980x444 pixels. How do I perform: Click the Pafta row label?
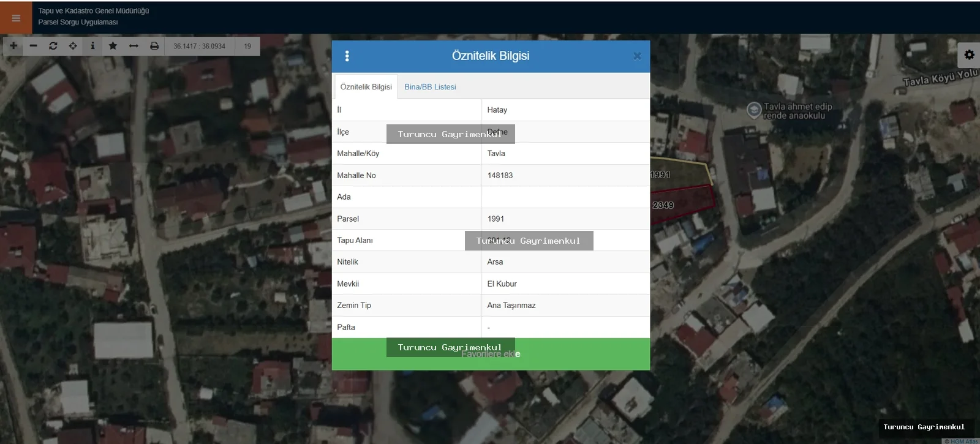click(346, 328)
